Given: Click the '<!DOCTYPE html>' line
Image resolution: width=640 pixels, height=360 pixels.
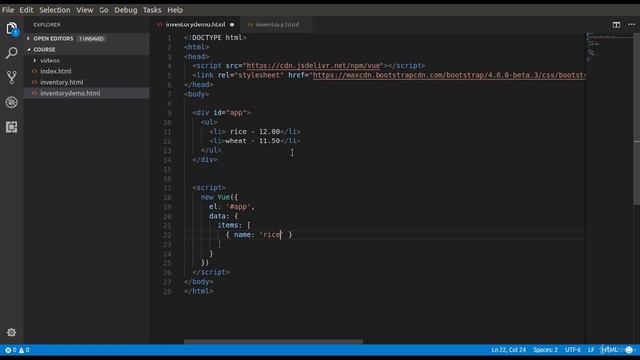Looking at the screenshot, I should click(216, 38).
